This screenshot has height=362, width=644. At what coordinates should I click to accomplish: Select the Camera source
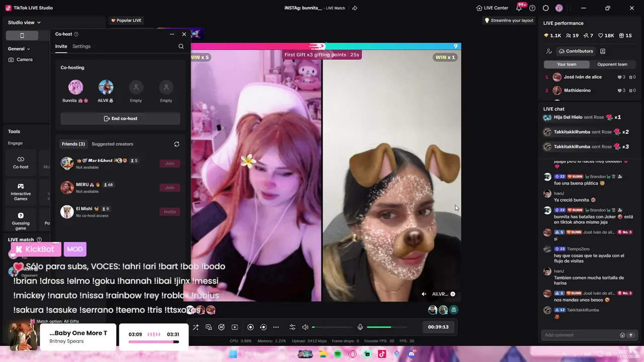(21, 60)
